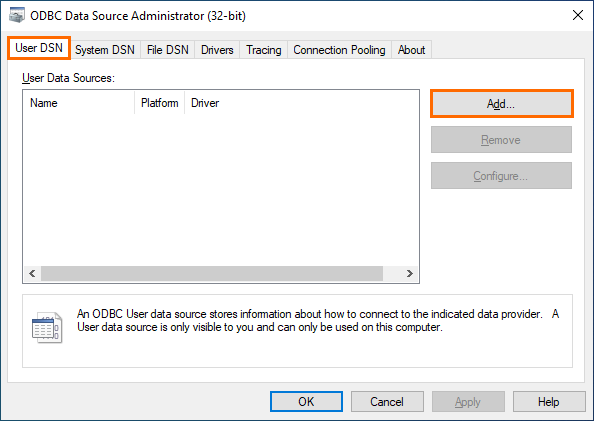Open Help for the dialog
Viewport: 594px width, 421px height.
click(549, 402)
